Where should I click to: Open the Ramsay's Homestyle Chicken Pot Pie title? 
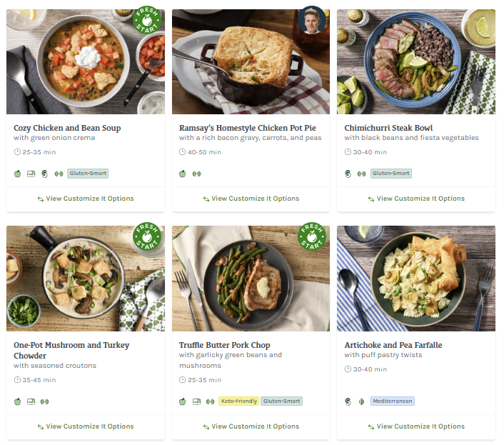[247, 128]
